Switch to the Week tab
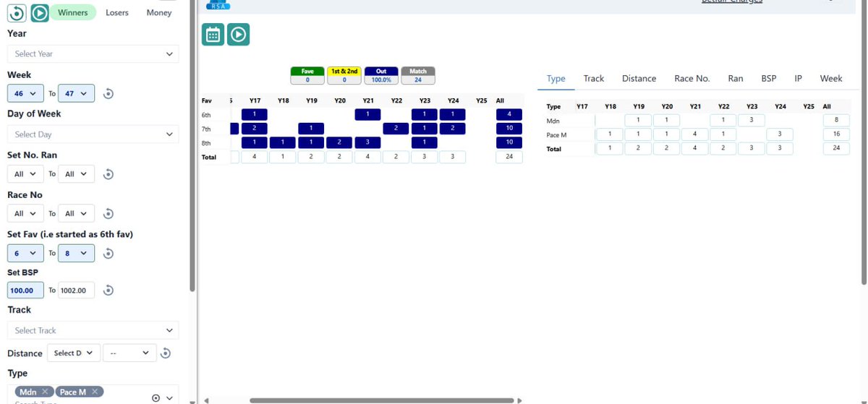This screenshot has height=404, width=868. coord(830,78)
